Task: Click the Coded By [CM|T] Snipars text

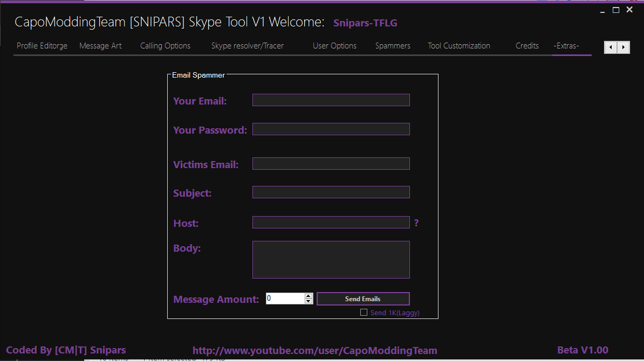Action: pyautogui.click(x=66, y=350)
